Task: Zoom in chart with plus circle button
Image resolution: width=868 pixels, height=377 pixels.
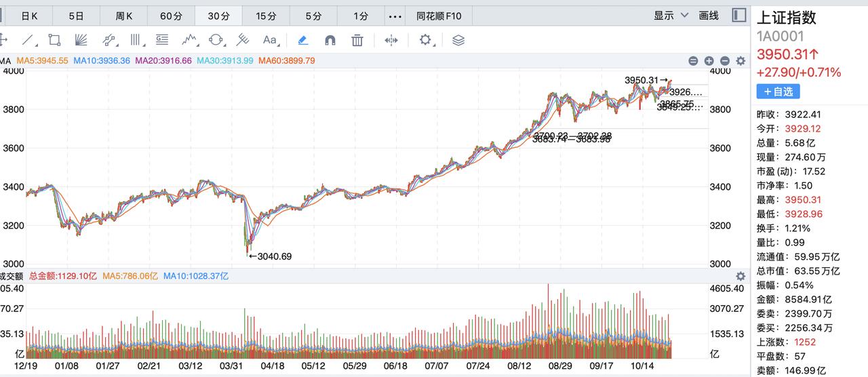Action: (709, 61)
